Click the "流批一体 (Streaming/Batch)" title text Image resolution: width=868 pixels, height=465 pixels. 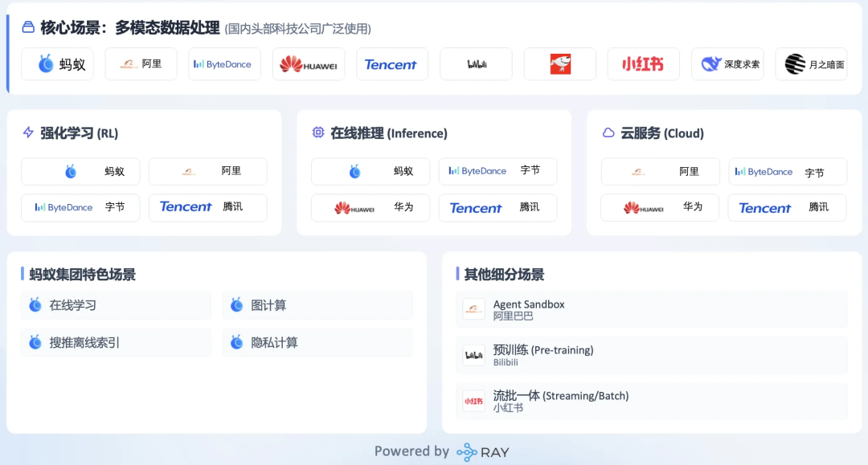[561, 396]
